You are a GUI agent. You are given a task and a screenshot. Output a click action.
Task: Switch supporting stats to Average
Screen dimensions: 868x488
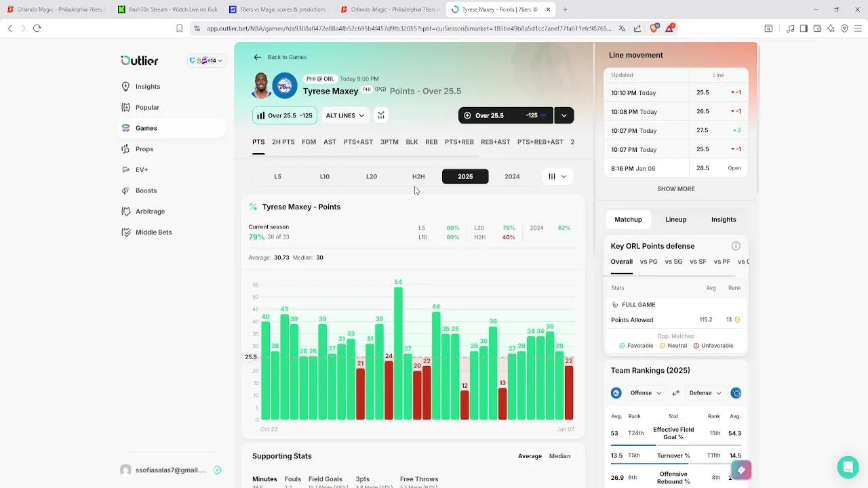click(x=530, y=456)
